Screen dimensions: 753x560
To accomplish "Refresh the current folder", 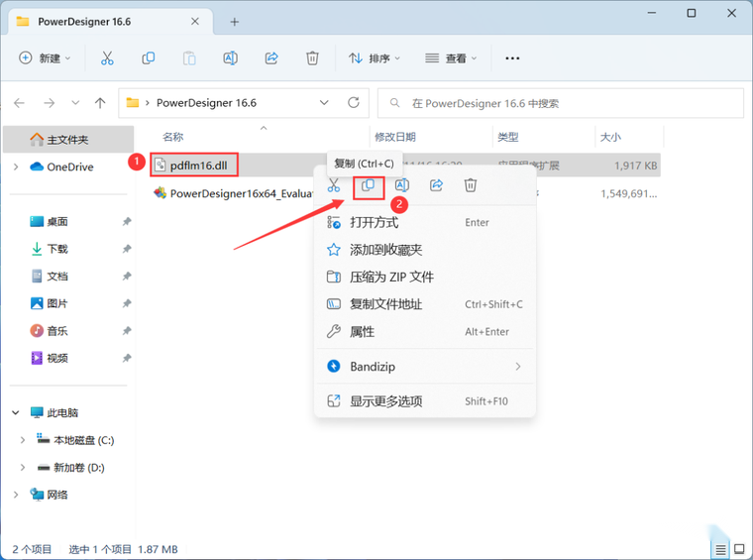I will pos(354,102).
